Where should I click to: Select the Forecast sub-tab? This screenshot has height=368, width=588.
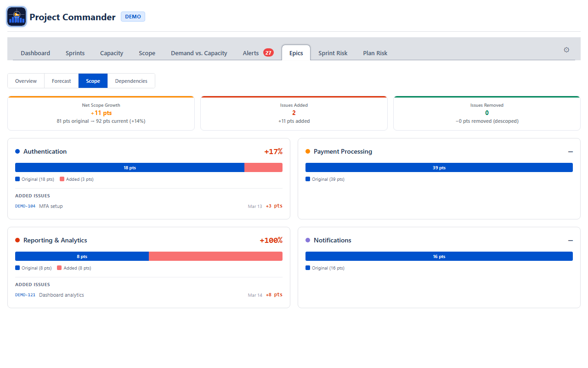tap(61, 81)
